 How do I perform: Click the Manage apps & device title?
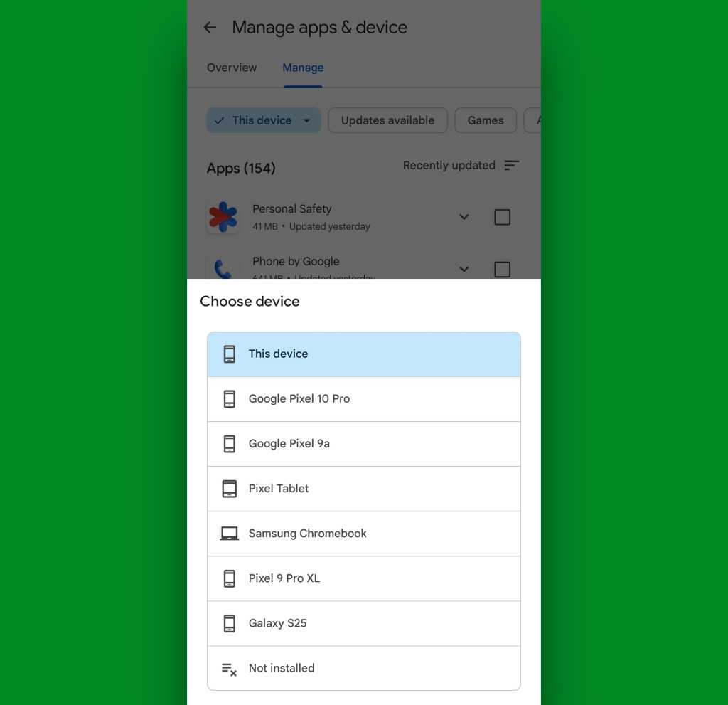pyautogui.click(x=319, y=28)
